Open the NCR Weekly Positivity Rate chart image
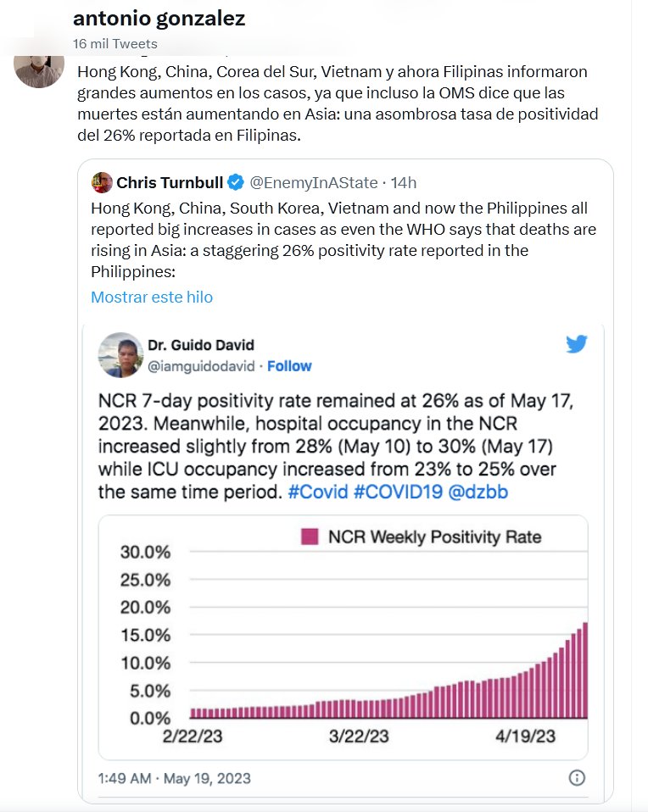The height and width of the screenshot is (812, 648). (x=344, y=636)
